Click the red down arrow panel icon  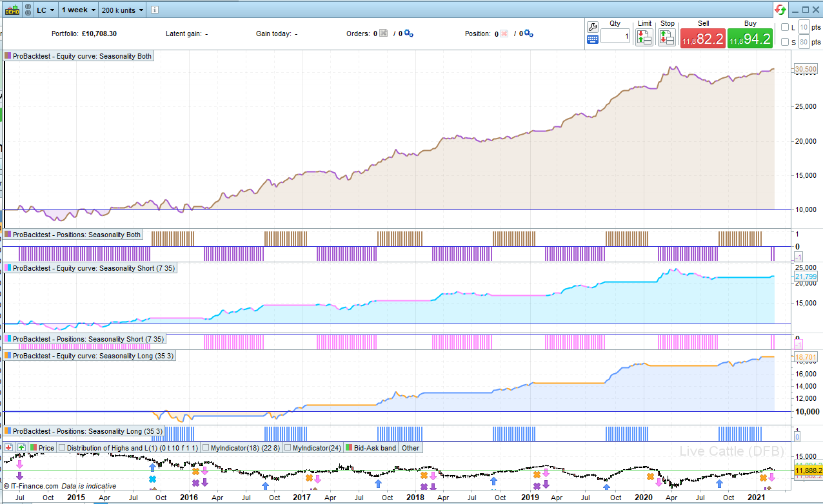coord(9,447)
